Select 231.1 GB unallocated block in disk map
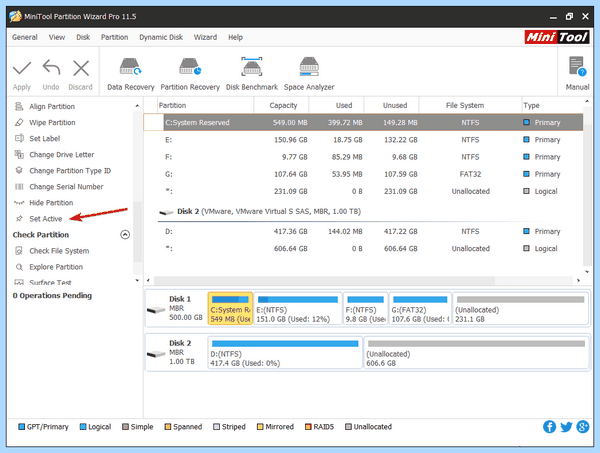 (x=520, y=309)
